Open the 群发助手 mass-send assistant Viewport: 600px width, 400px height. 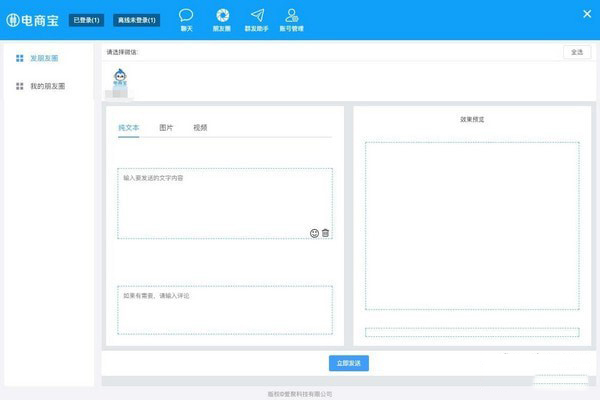(x=257, y=20)
